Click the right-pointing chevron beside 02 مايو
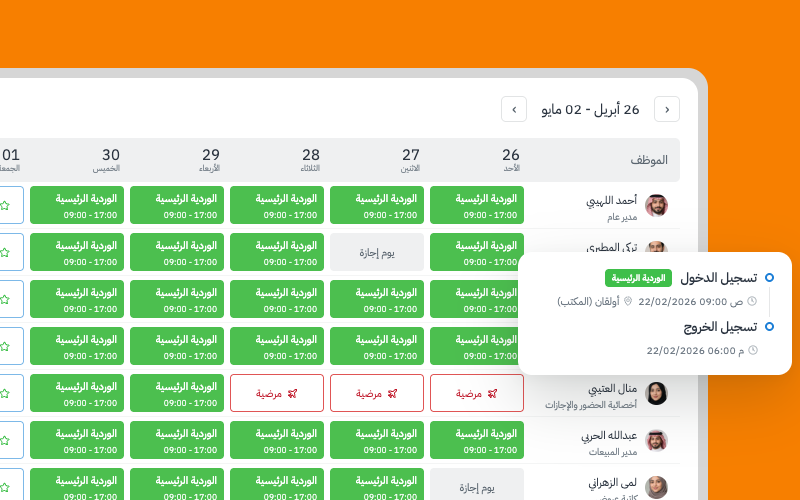The image size is (800, 500). [514, 109]
